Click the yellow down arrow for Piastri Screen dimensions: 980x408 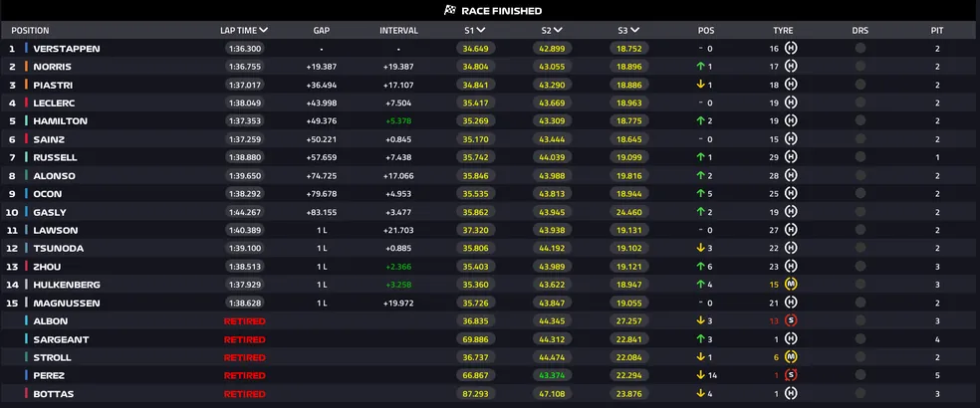click(701, 85)
